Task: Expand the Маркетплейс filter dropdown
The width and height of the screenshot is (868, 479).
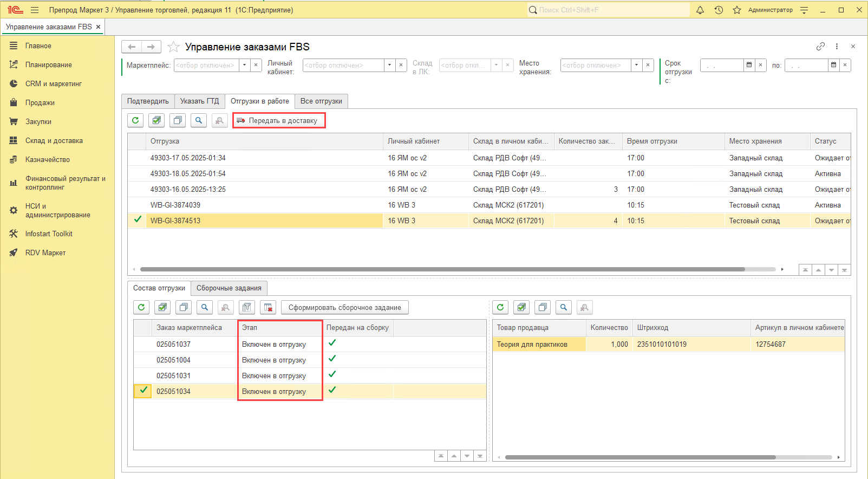Action: 245,65
